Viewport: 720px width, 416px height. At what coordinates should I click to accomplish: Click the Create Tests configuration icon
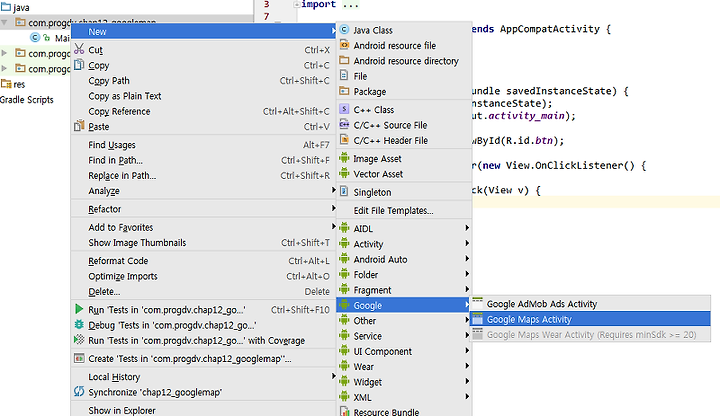[79, 358]
